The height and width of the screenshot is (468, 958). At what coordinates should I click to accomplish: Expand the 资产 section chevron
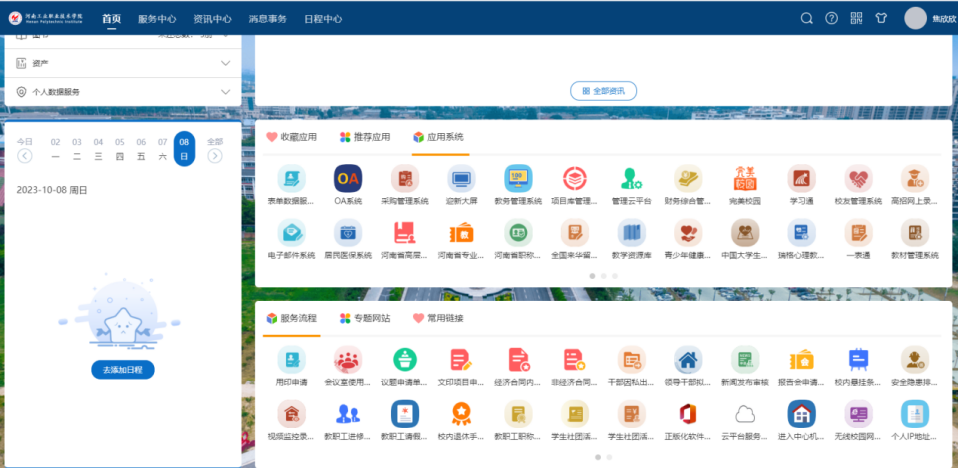pos(225,64)
